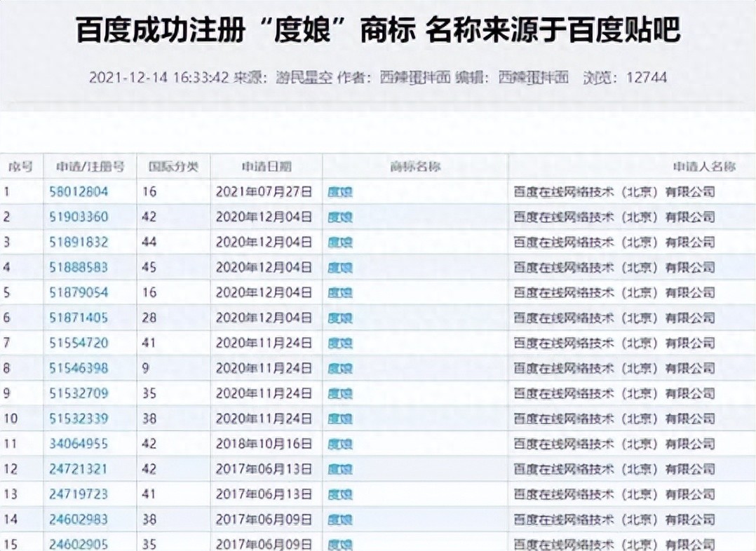
Task: Open registration number 24602905
Action: (x=79, y=544)
